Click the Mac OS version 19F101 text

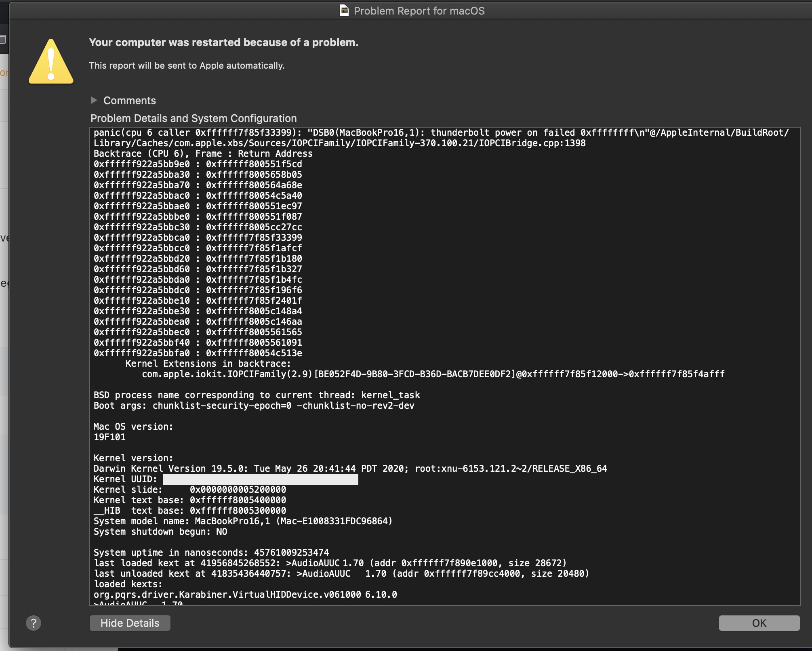tap(109, 437)
